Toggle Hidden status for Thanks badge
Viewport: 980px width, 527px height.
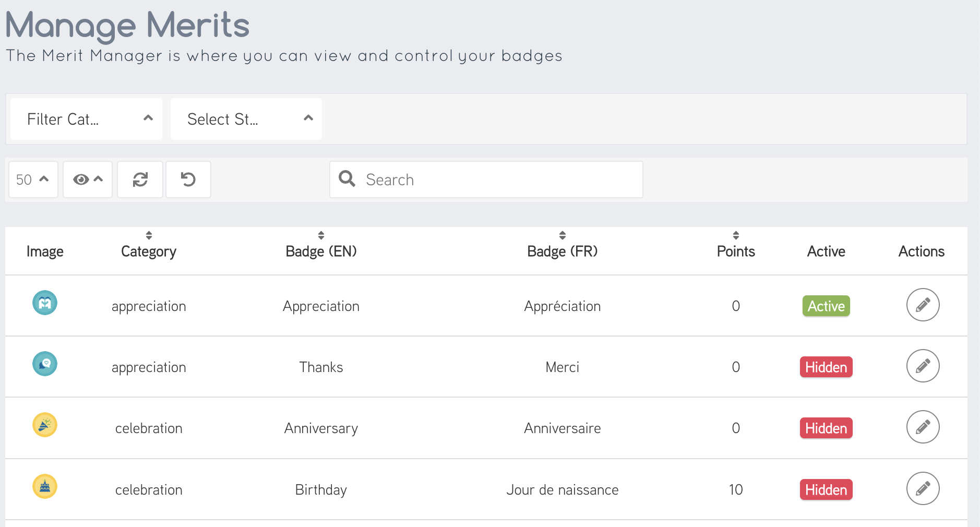click(x=826, y=367)
